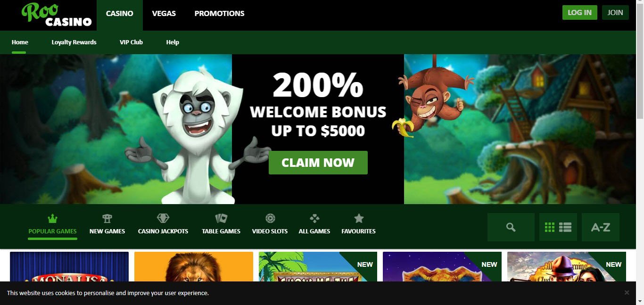
Task: Open the Promotions tab
Action: pos(220,14)
